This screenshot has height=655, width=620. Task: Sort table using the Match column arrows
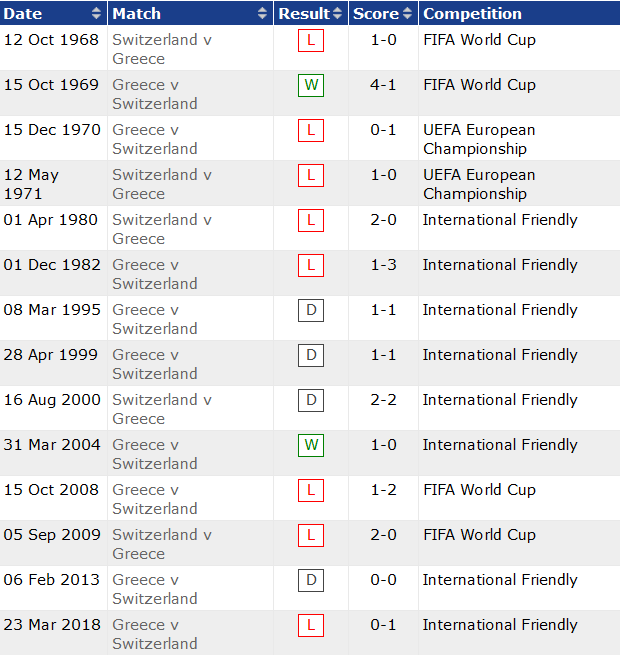pyautogui.click(x=263, y=14)
